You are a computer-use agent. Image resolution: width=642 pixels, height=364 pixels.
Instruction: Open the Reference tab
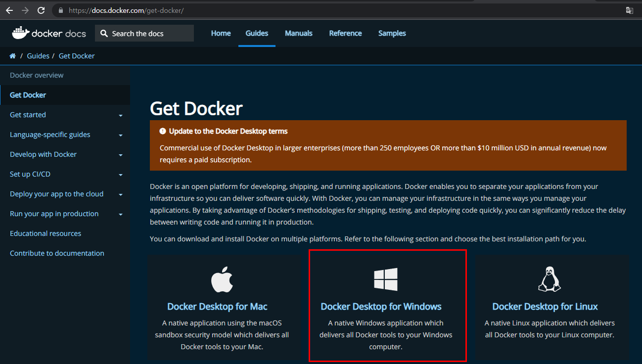tap(345, 33)
